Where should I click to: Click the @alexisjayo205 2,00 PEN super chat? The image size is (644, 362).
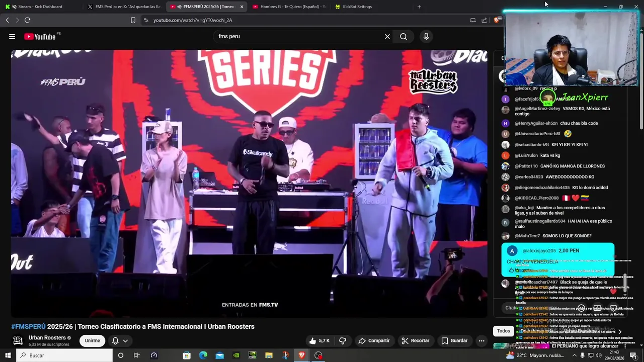[x=557, y=259]
